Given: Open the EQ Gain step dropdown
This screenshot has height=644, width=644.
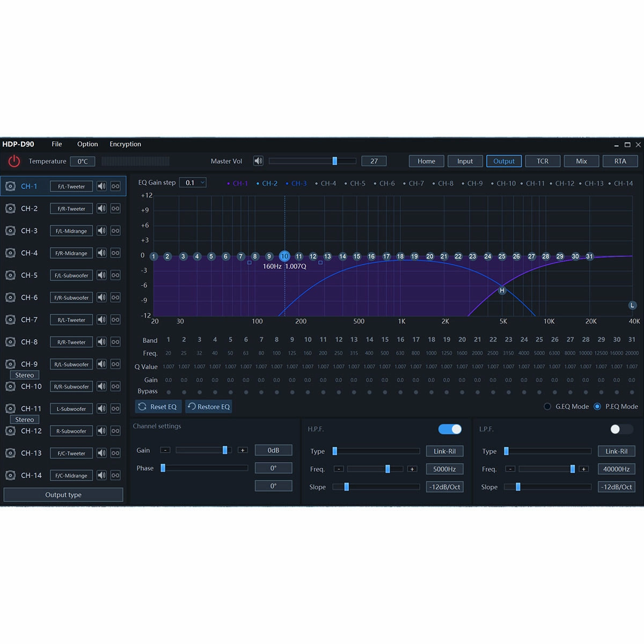Looking at the screenshot, I should pyautogui.click(x=193, y=182).
